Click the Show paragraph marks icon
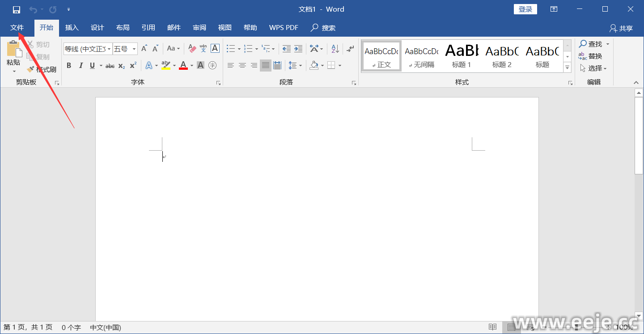The width and height of the screenshot is (644, 334). 350,48
